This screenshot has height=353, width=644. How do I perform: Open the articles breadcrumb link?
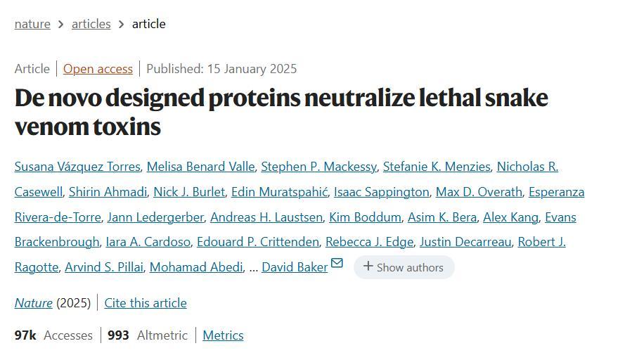pyautogui.click(x=91, y=24)
